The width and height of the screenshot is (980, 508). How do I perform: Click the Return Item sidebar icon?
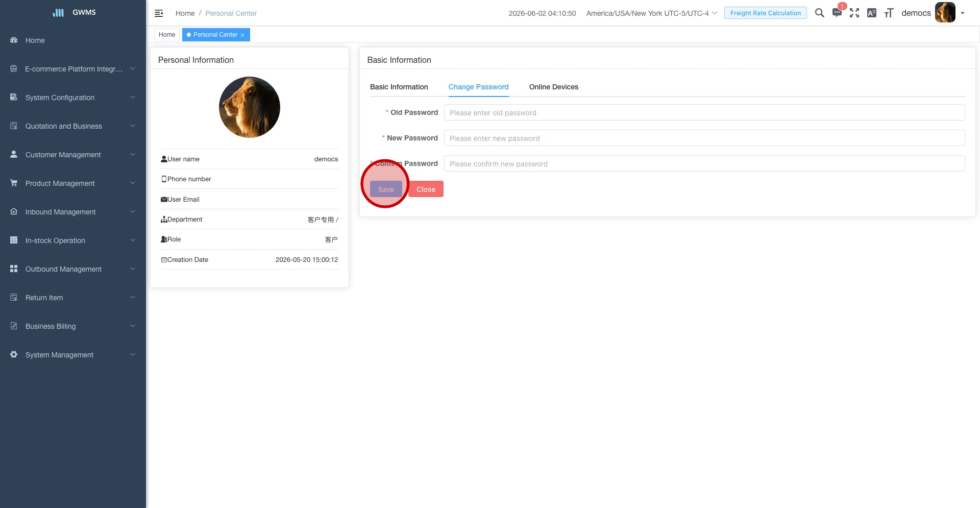[x=14, y=298]
